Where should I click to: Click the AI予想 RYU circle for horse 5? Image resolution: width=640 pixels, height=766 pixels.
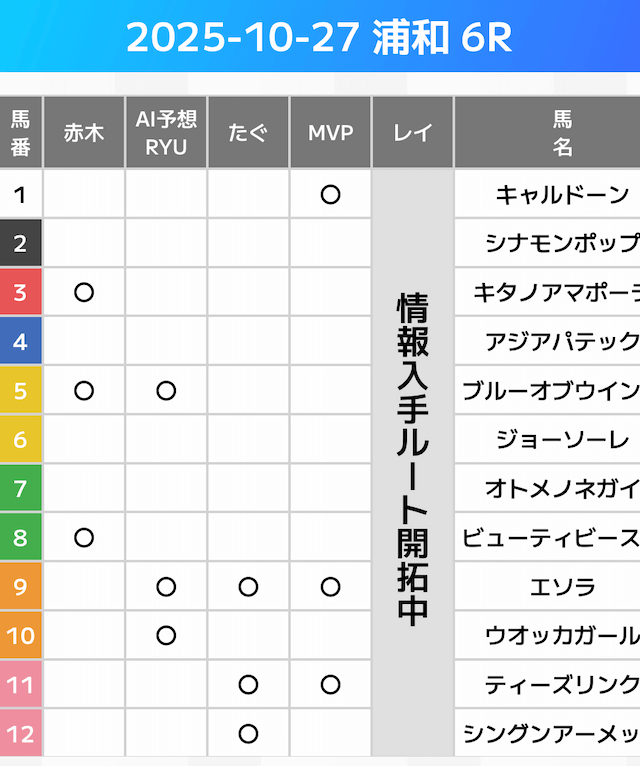[166, 391]
